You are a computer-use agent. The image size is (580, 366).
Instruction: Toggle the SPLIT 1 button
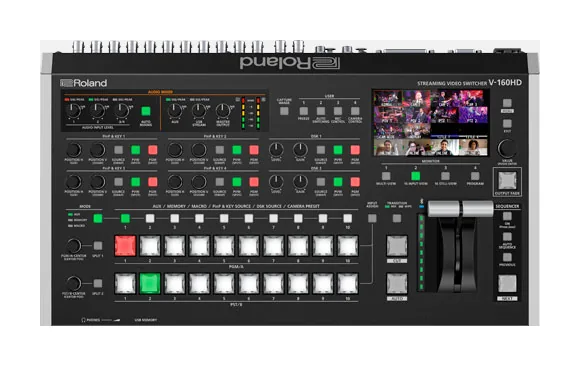click(98, 246)
